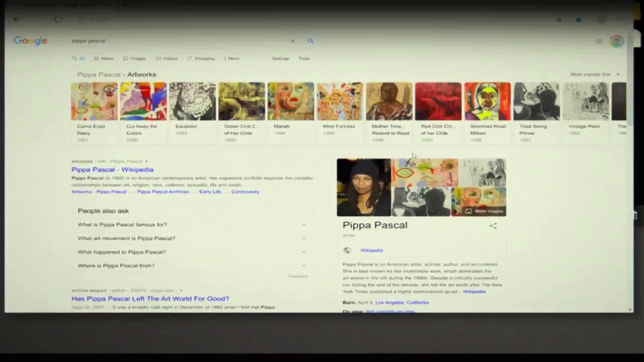The width and height of the screenshot is (644, 362).
Task: Open the 'Pippa Pascal - Wikipedia' result
Action: click(x=112, y=170)
